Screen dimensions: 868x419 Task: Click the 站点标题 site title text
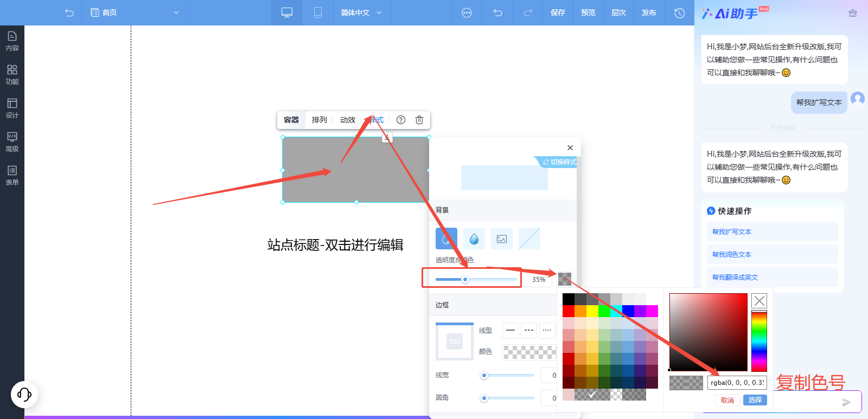pyautogui.click(x=335, y=245)
